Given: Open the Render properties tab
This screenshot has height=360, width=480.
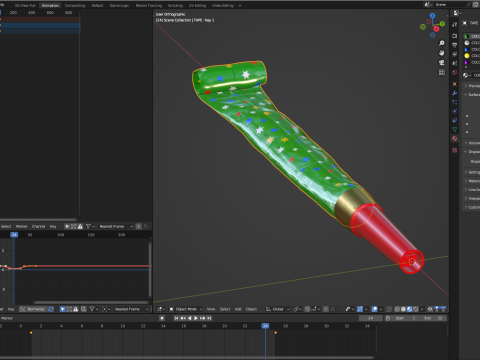Looking at the screenshot, I should point(455,36).
